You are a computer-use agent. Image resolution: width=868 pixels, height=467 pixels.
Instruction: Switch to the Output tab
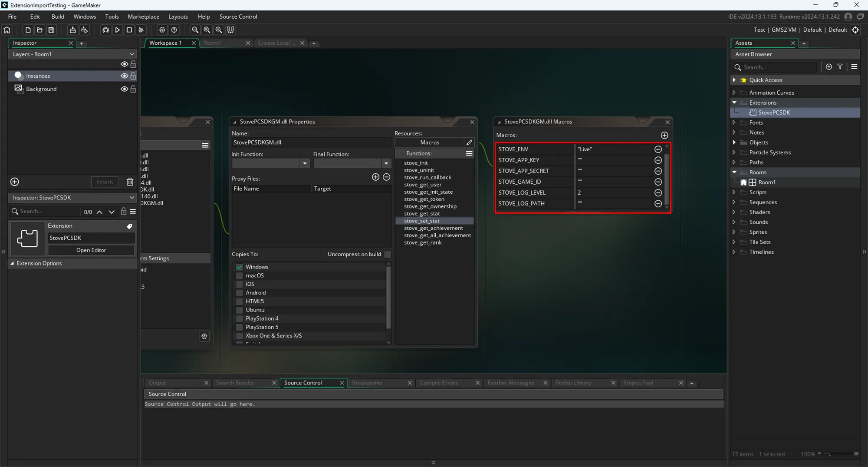pos(157,383)
